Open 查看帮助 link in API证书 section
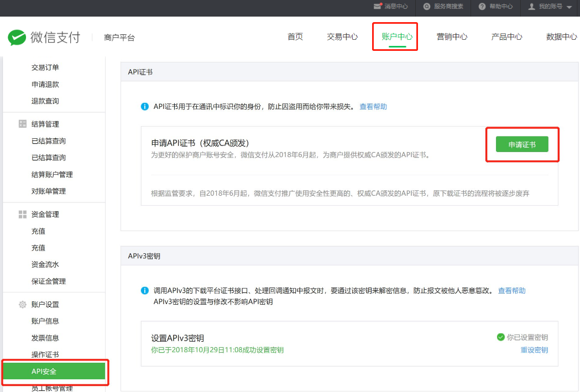580x392 pixels. tap(373, 106)
